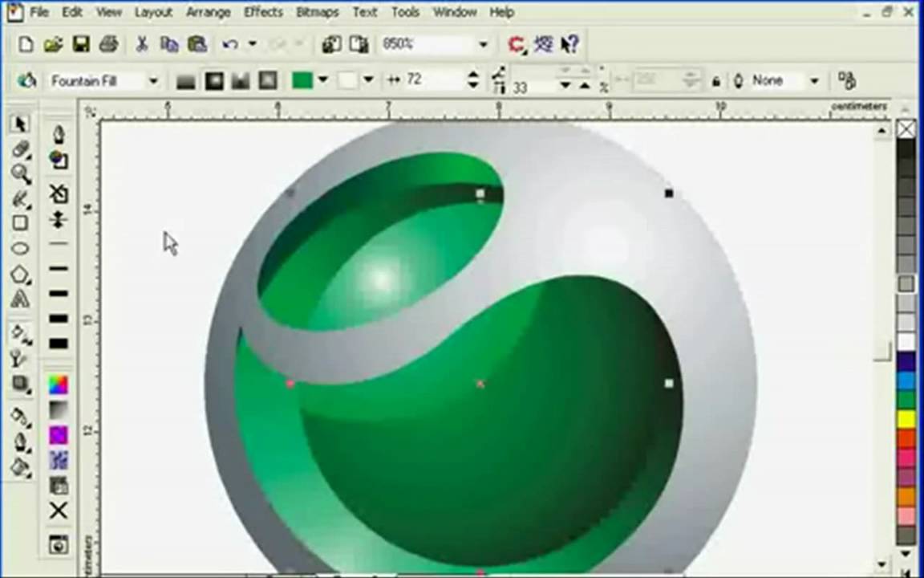924x578 pixels.
Task: Click the midpoint value field showing 72
Action: coord(433,79)
